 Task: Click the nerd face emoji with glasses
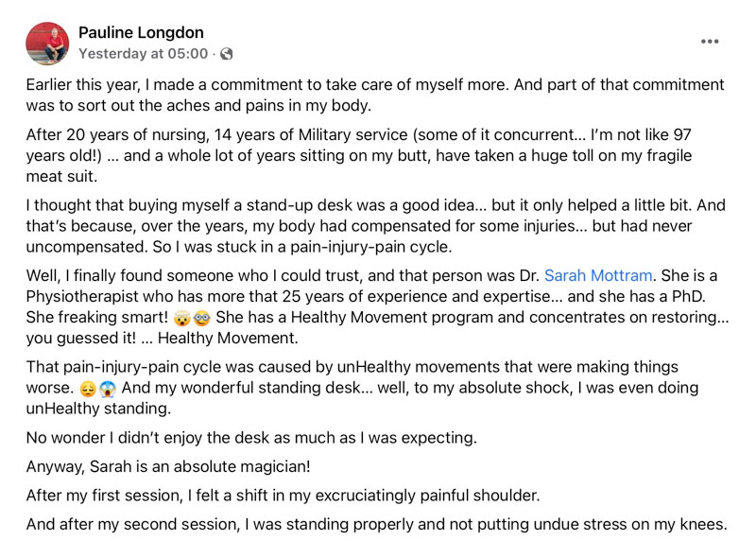point(201,318)
